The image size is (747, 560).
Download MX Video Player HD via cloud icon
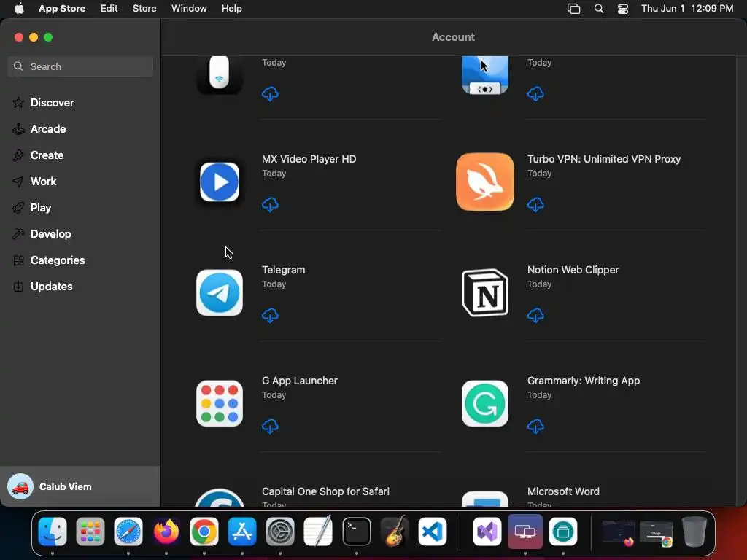point(270,204)
